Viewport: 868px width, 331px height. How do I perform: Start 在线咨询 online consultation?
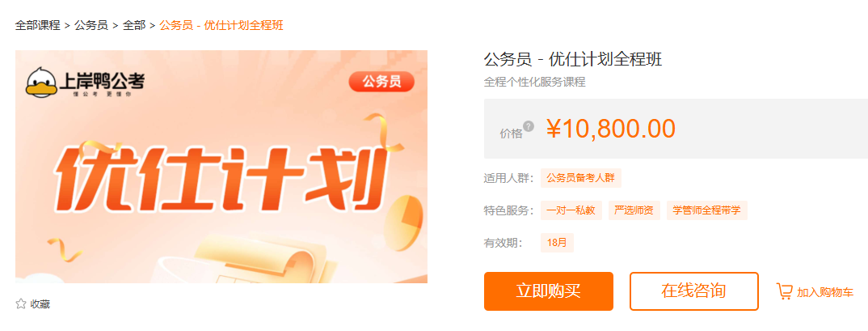click(693, 291)
